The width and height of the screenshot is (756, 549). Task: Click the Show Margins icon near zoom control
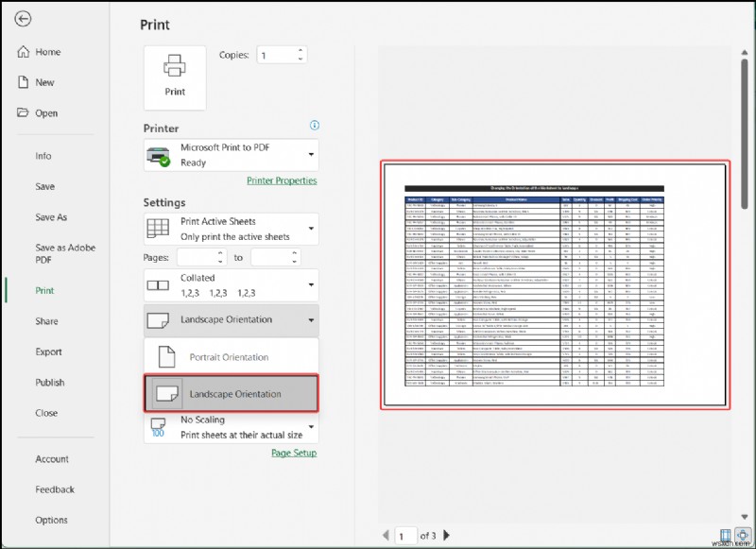pos(725,534)
